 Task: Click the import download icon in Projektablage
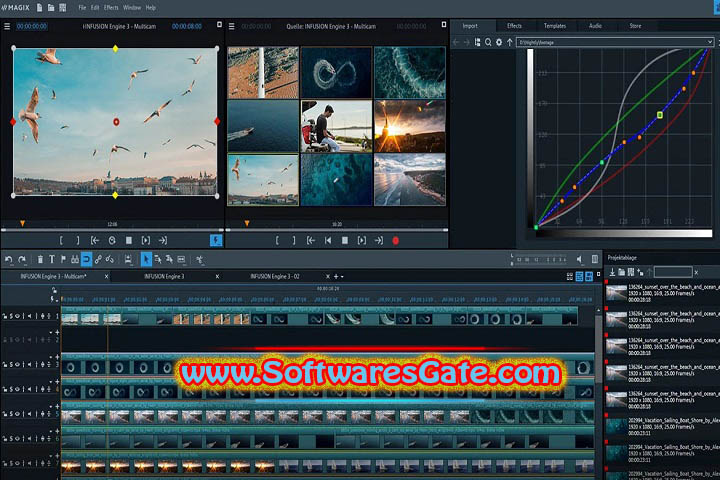[x=612, y=272]
